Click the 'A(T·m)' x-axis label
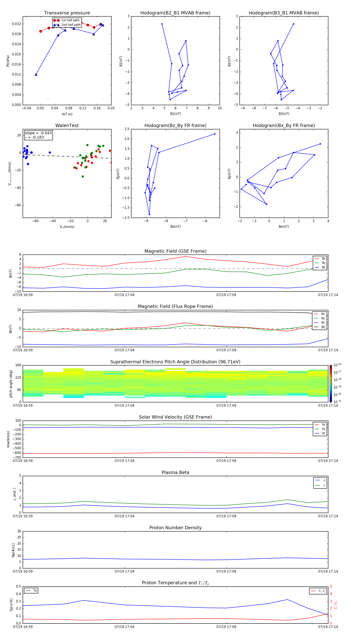 pos(67,114)
